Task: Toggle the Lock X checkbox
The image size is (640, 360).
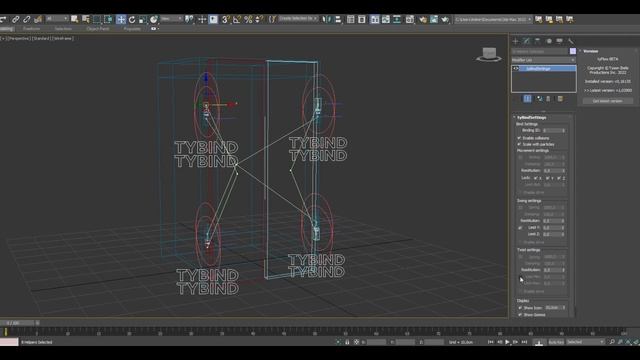Action: coord(536,178)
